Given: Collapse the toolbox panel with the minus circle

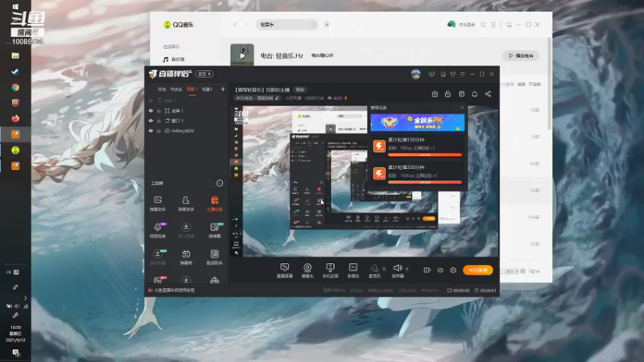Looking at the screenshot, I should point(220,183).
